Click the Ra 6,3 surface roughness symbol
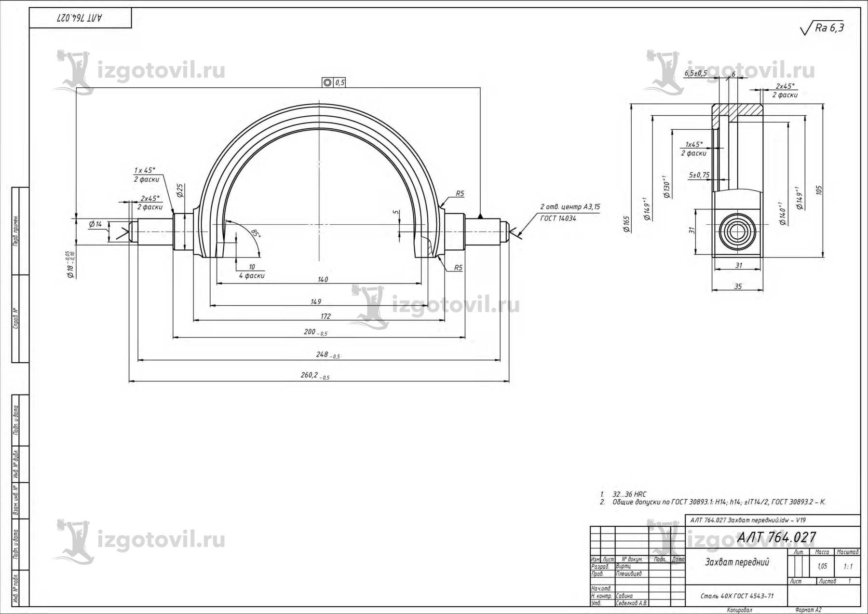868x614 pixels. (822, 28)
